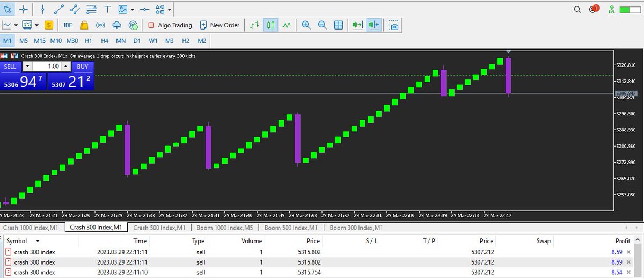The height and width of the screenshot is (278, 644).
Task: Open the notifications chat icon with badge
Action: coord(594,9)
